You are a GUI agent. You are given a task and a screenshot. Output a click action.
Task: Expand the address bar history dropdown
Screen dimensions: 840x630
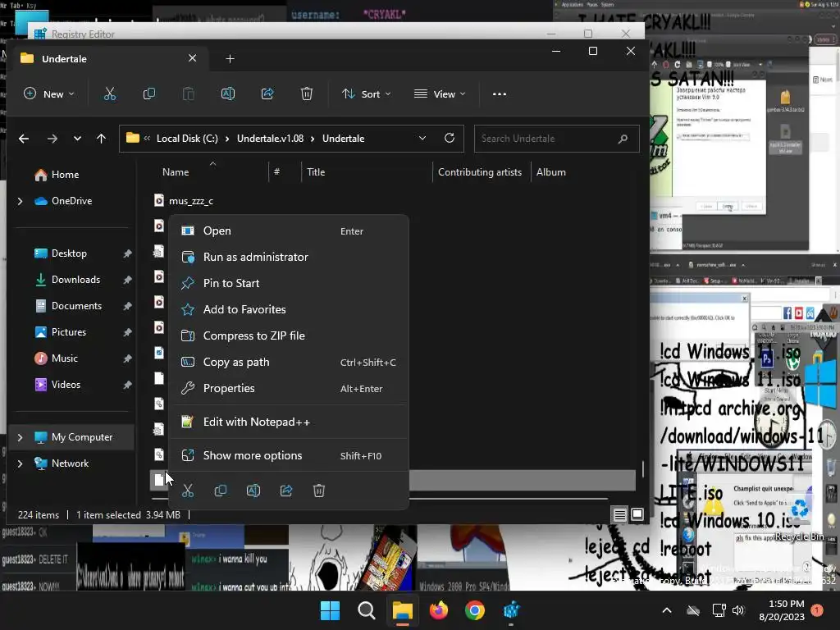click(422, 138)
